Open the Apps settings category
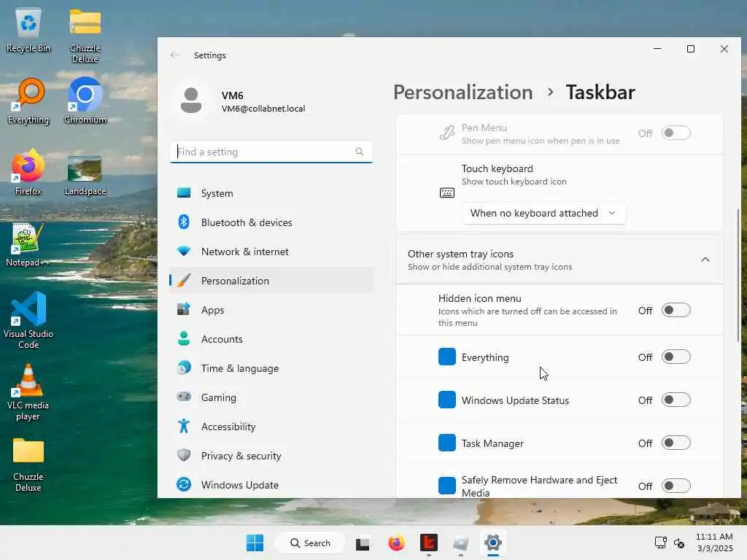747x560 pixels. [271, 310]
